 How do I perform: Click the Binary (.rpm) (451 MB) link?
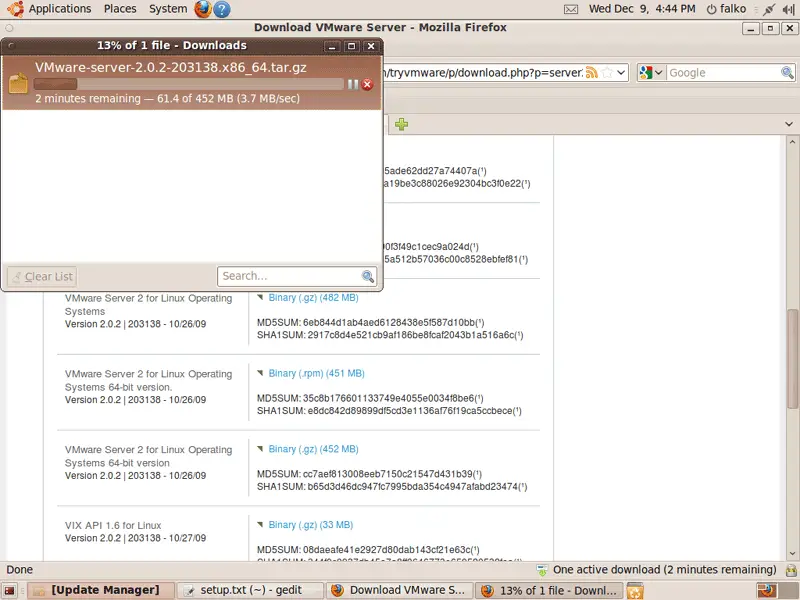316,374
